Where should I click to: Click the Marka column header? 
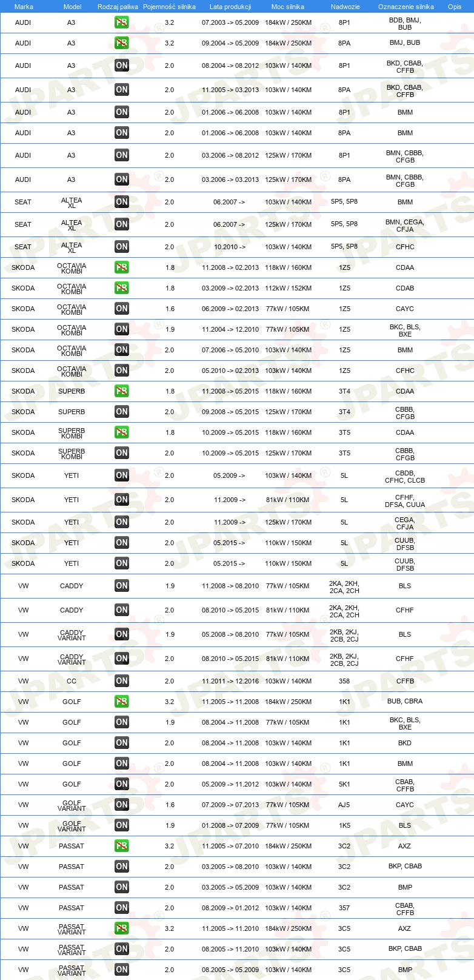tap(24, 7)
